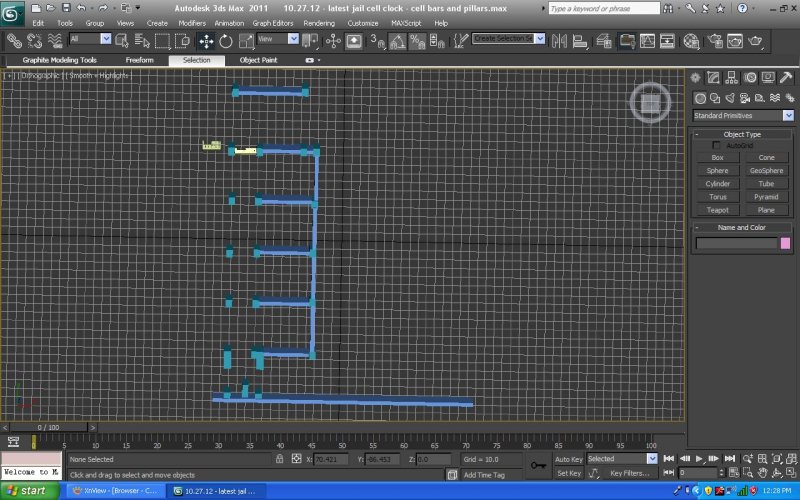
Task: Switch to the Object Paint ribbon tab
Action: pos(258,60)
